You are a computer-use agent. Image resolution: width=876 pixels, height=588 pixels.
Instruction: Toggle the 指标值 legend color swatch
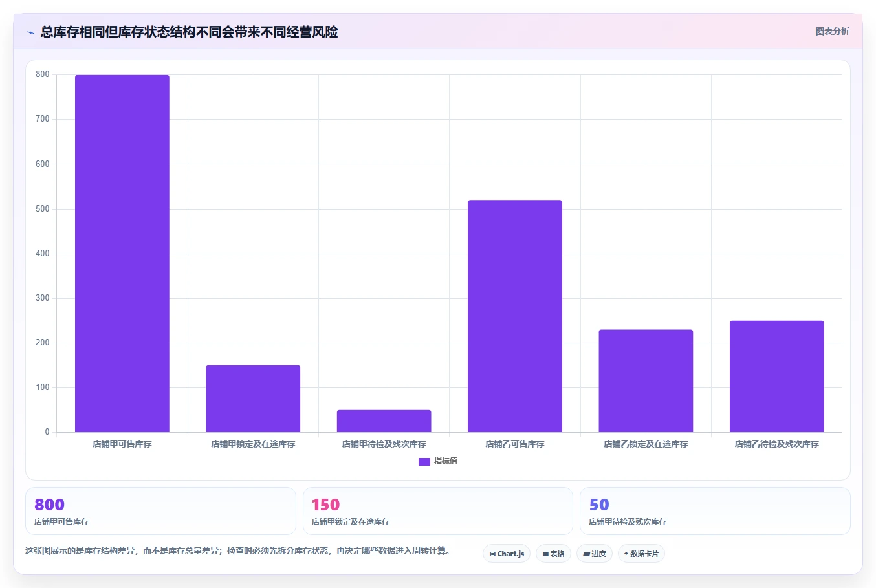click(x=424, y=461)
